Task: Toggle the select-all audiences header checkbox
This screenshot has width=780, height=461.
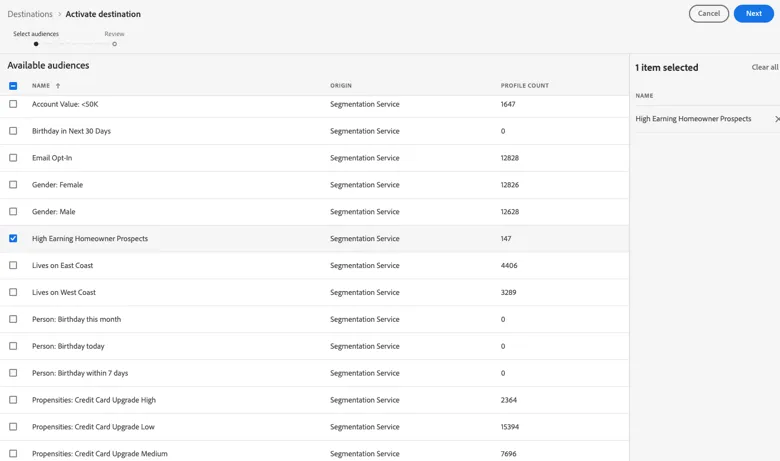Action: 13,86
